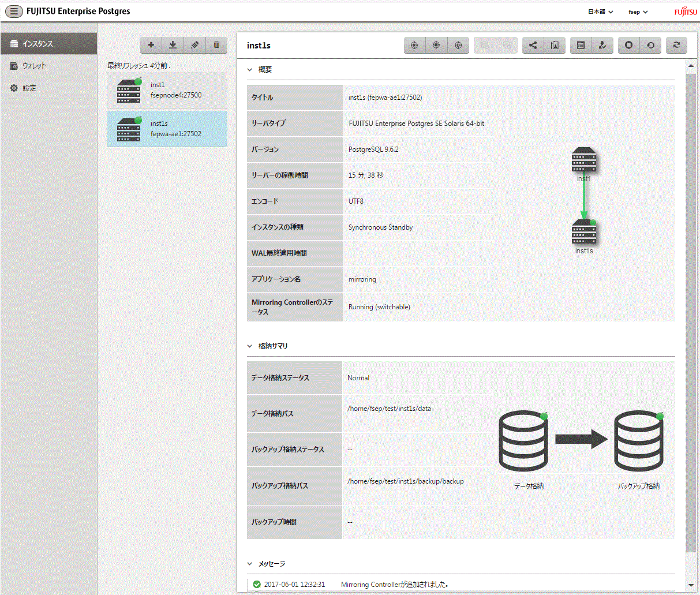Screen dimensions: 700x595
Task: Click the データ格納パス label
Action: click(x=272, y=414)
